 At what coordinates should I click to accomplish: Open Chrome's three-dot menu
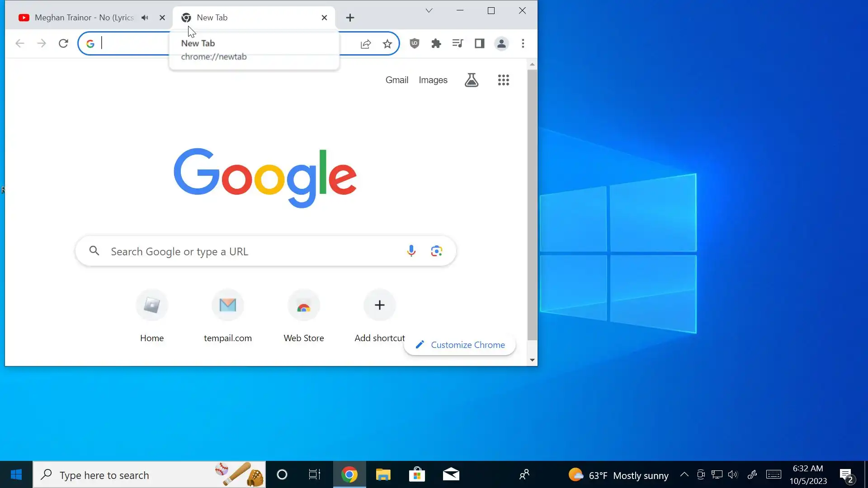coord(523,43)
